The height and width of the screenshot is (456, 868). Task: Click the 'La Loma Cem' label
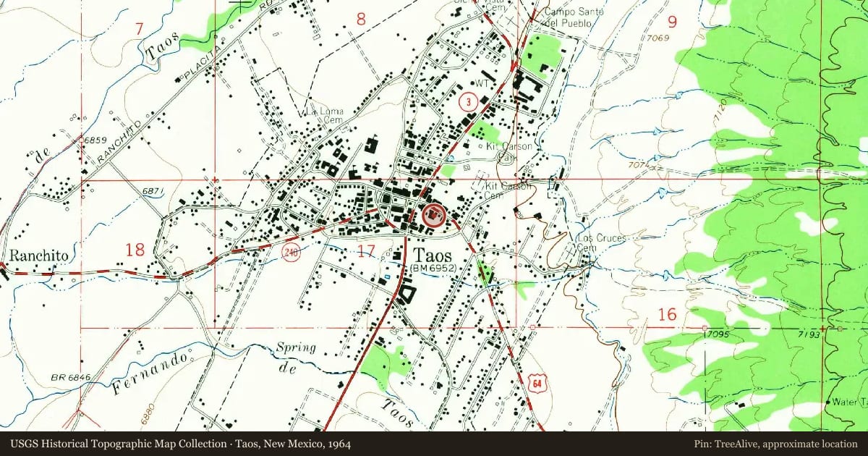324,115
